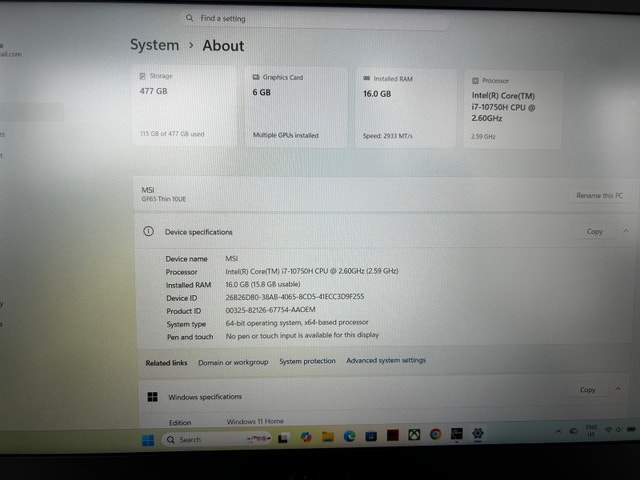Click the Storage card icon

[x=142, y=76]
